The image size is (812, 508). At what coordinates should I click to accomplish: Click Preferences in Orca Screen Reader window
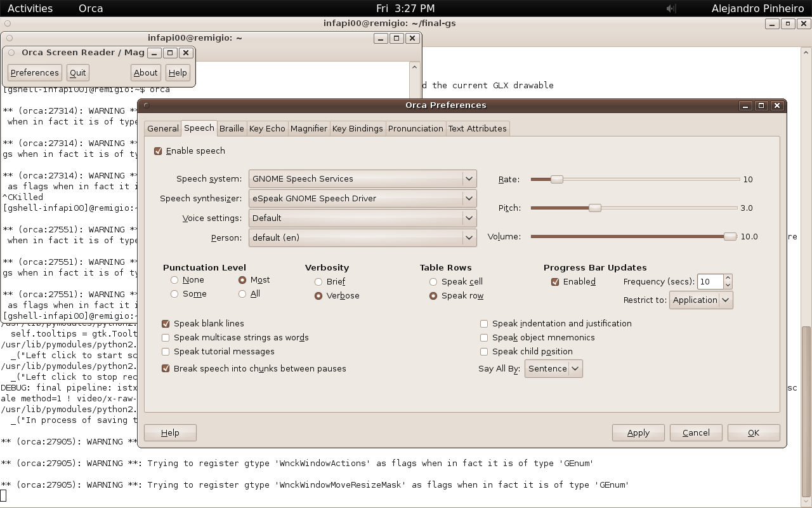(35, 72)
